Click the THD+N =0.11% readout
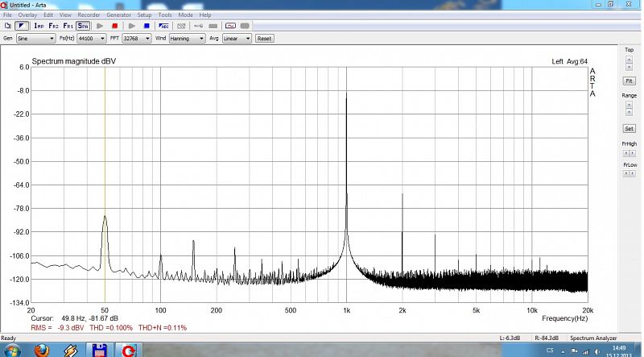Image resolution: width=644 pixels, height=357 pixels. coord(163,328)
